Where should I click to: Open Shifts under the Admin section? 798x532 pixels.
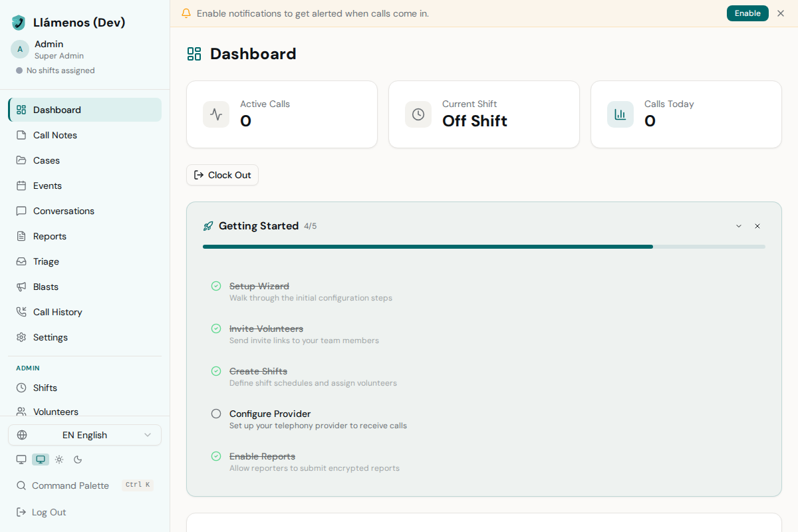84,388
